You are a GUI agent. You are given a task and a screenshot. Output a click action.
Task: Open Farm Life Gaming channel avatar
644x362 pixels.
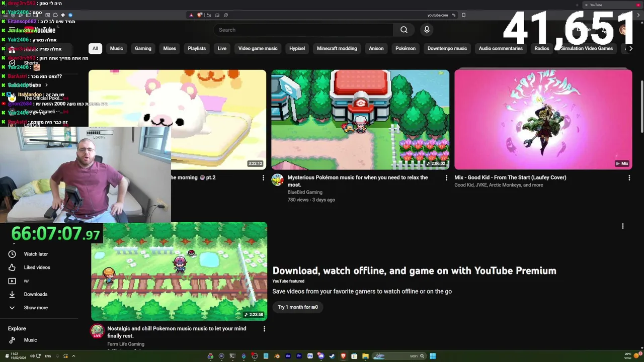pyautogui.click(x=97, y=331)
